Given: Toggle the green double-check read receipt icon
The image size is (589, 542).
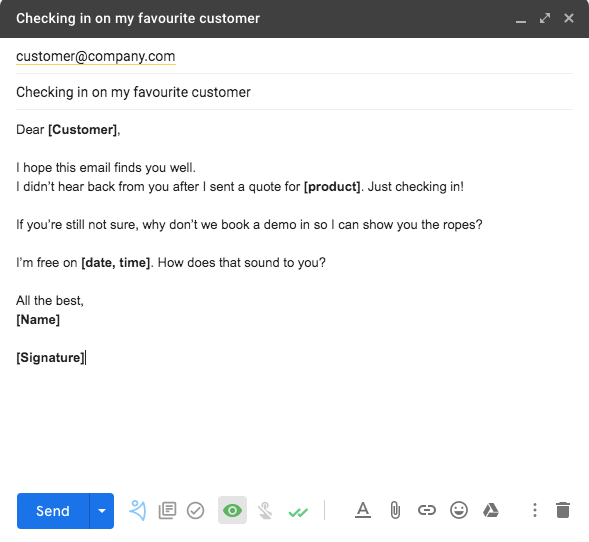Looking at the screenshot, I should pos(298,512).
